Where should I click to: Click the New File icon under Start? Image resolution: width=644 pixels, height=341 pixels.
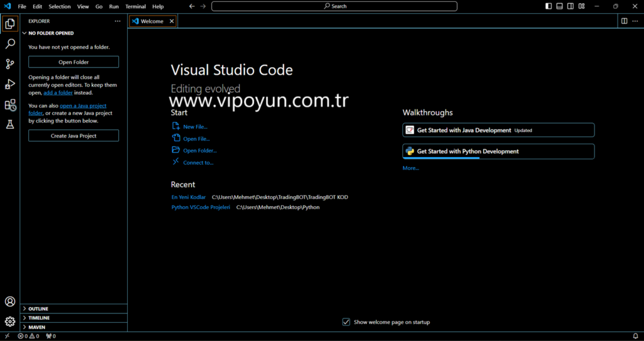(x=176, y=126)
